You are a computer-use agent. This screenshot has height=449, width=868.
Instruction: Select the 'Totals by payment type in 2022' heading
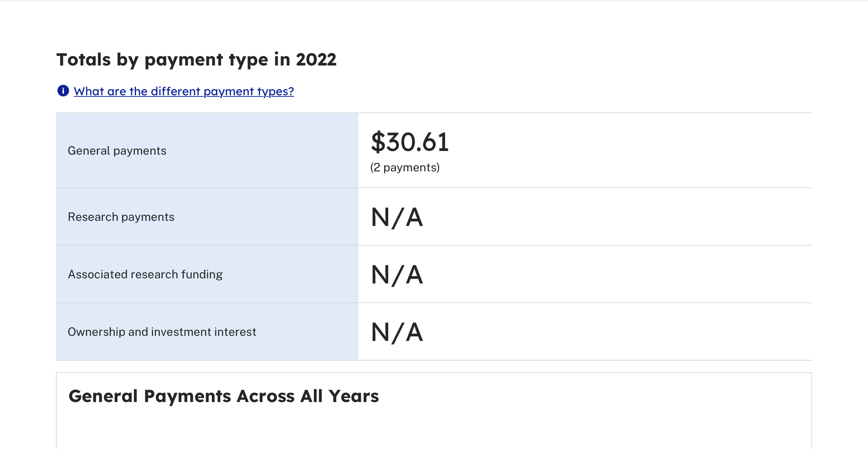197,60
